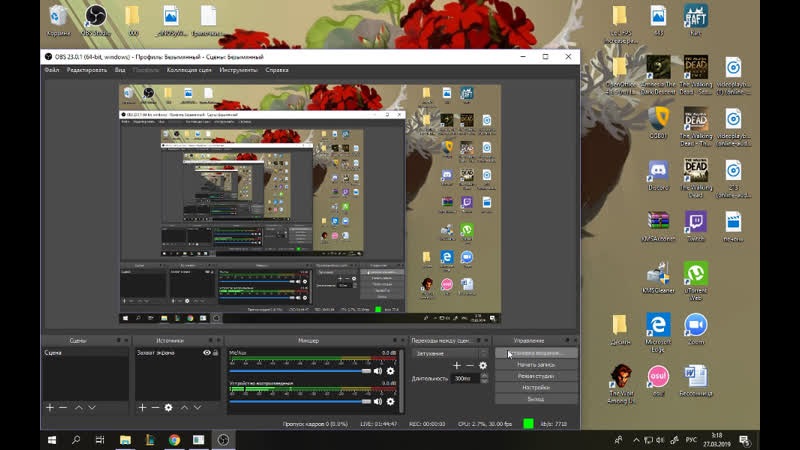
Task: Open the Затухание transition dropdown
Action: click(451, 353)
